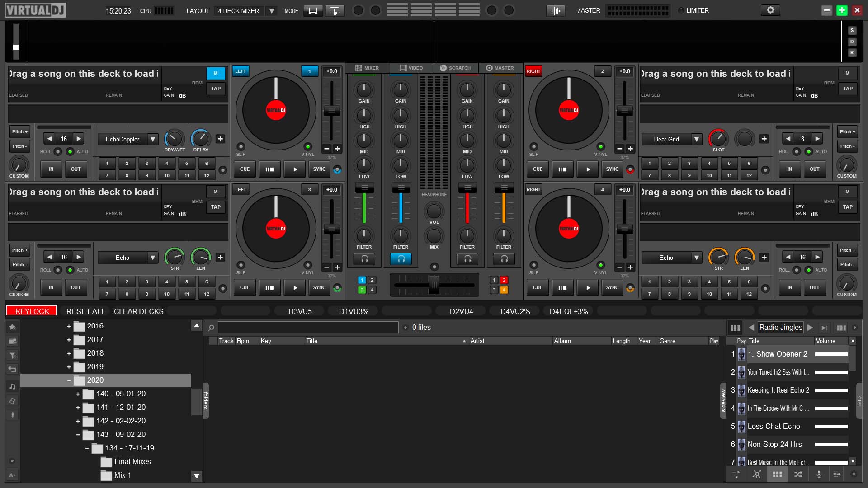This screenshot has width=868, height=488.
Task: Toggle headphone cue on green mixer channel
Action: 364,259
